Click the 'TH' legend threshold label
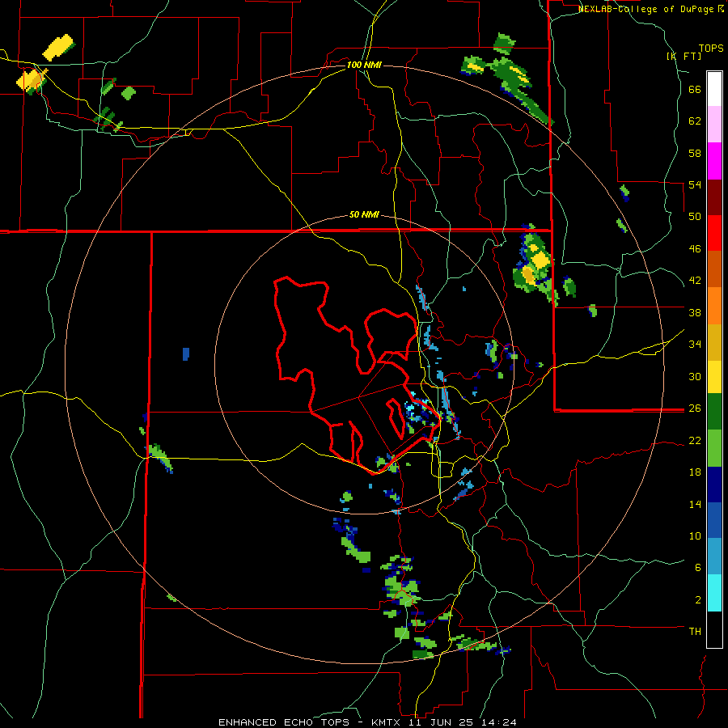728x728 pixels. [x=695, y=632]
